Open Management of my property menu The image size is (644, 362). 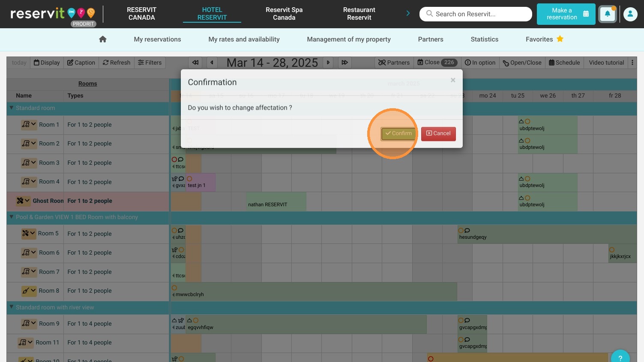pyautogui.click(x=349, y=39)
